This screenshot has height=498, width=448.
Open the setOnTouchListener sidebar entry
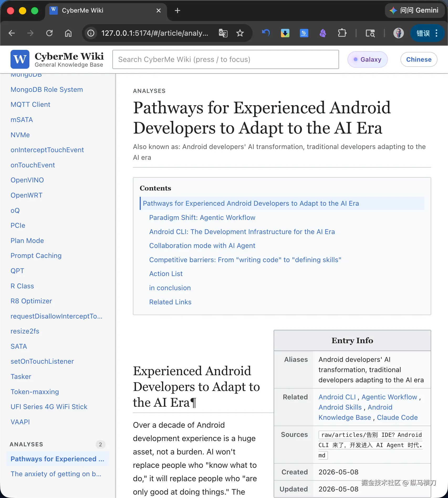(x=42, y=361)
